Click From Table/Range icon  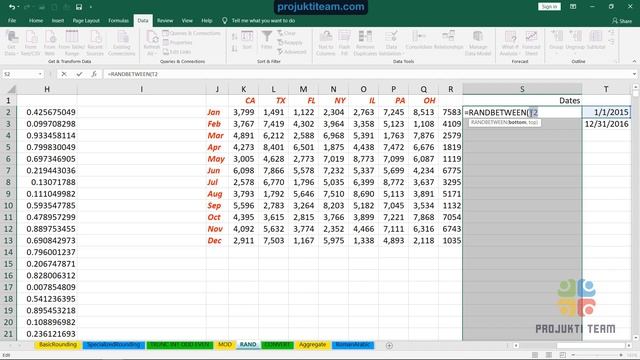pos(72,42)
